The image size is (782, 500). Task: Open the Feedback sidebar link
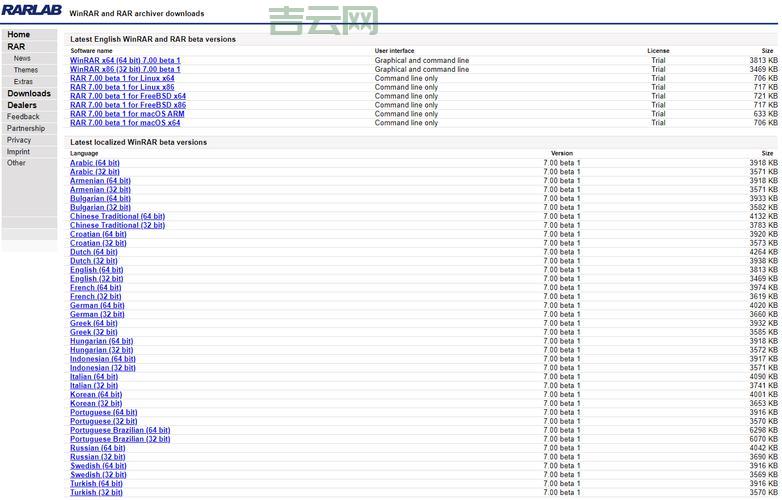tap(23, 116)
